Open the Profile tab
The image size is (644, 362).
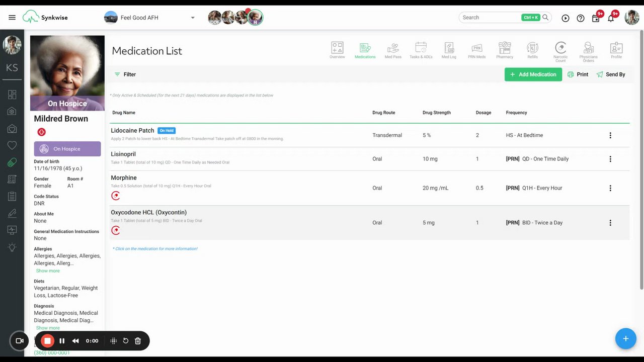[616, 50]
